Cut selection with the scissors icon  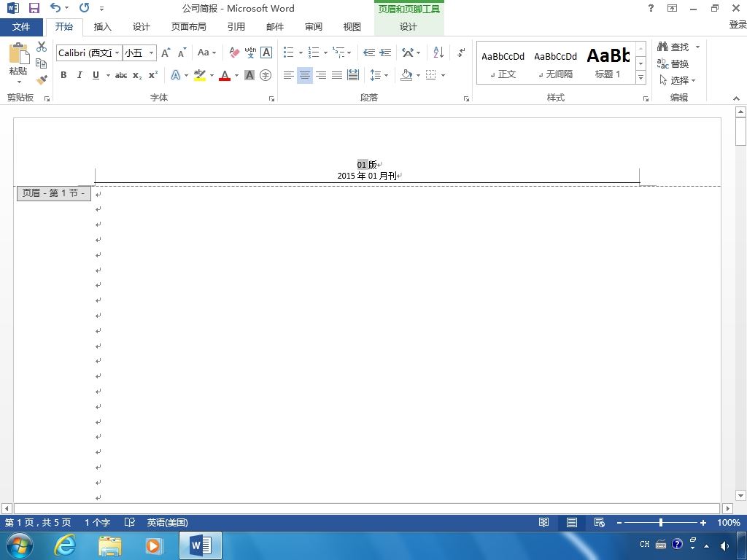(x=42, y=47)
